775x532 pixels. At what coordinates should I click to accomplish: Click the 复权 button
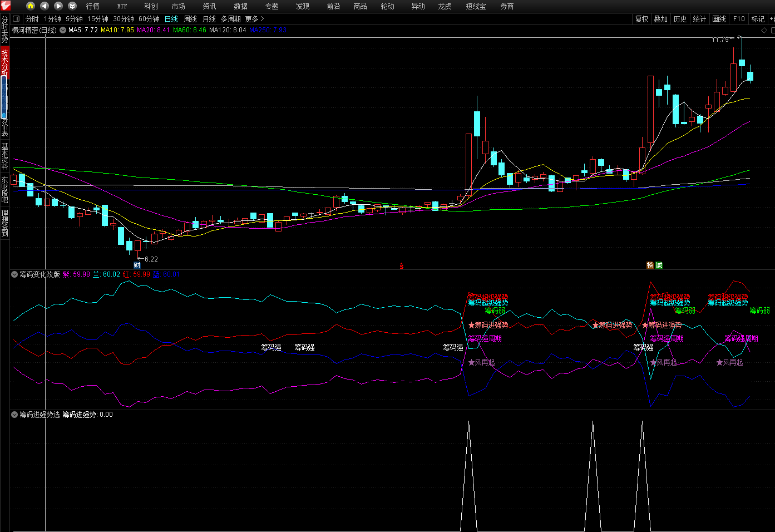pyautogui.click(x=641, y=19)
